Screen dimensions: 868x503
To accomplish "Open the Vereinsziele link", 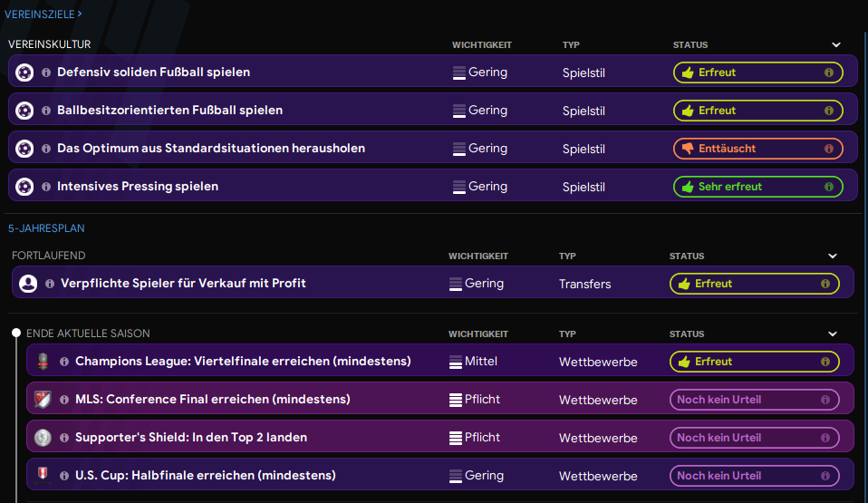I will (43, 14).
